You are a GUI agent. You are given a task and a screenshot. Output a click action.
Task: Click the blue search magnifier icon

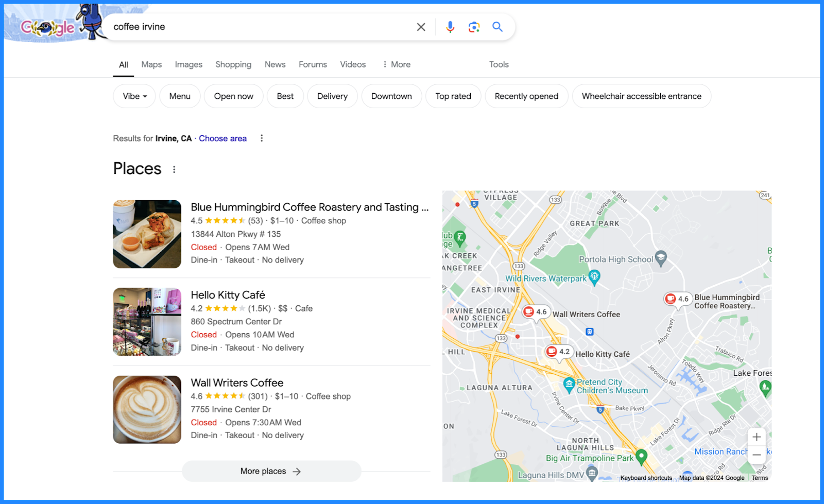(x=497, y=27)
